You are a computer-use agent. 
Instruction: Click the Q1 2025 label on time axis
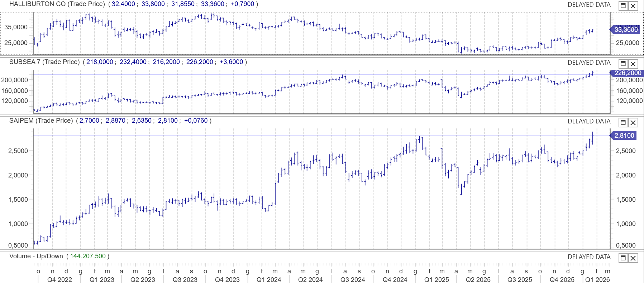(437, 279)
